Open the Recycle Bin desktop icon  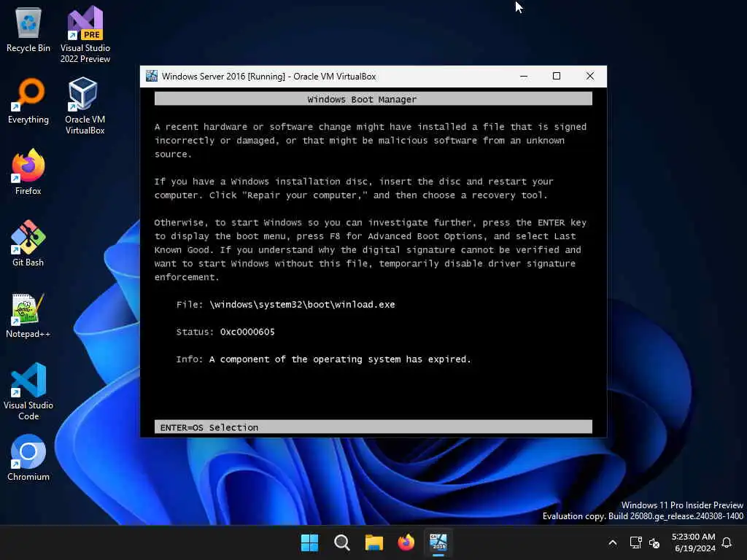click(x=28, y=29)
